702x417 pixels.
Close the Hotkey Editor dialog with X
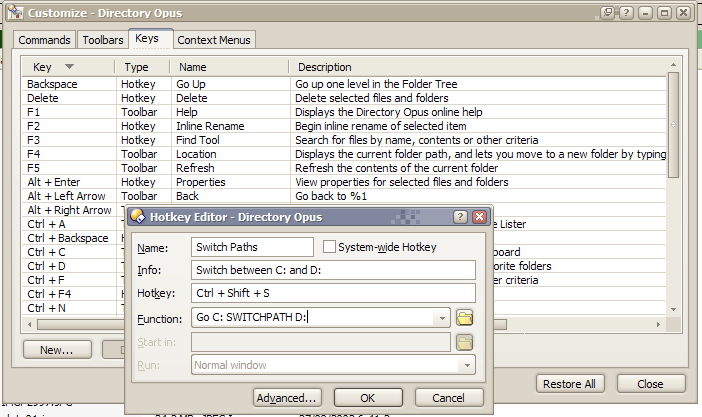coord(479,217)
